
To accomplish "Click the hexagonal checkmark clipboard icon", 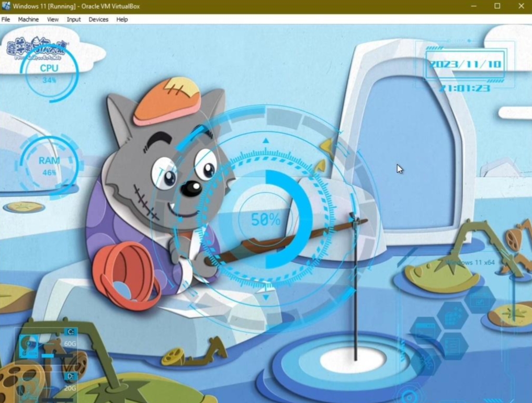I will [x=479, y=301].
